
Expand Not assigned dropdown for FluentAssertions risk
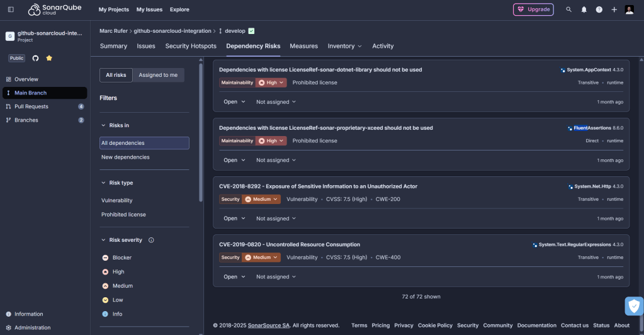coord(276,160)
